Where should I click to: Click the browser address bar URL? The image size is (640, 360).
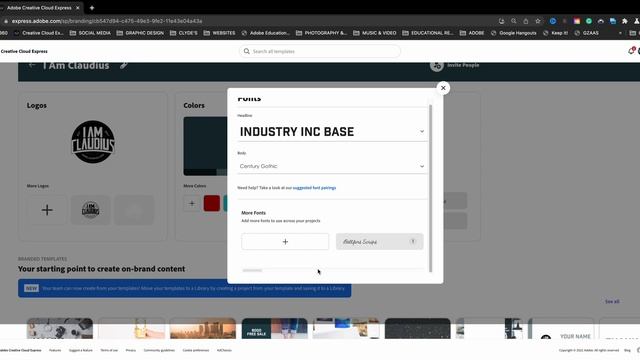107,21
